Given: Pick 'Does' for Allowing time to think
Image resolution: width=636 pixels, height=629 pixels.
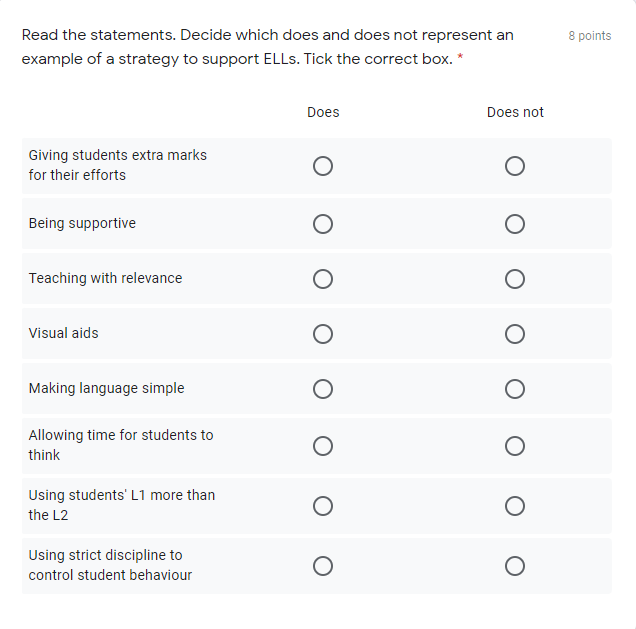Looking at the screenshot, I should (x=322, y=446).
